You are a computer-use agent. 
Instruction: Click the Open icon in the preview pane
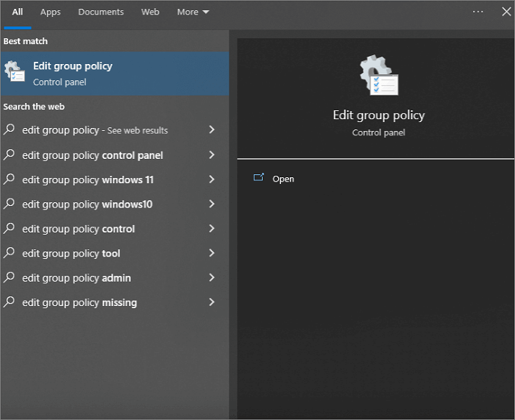[258, 178]
